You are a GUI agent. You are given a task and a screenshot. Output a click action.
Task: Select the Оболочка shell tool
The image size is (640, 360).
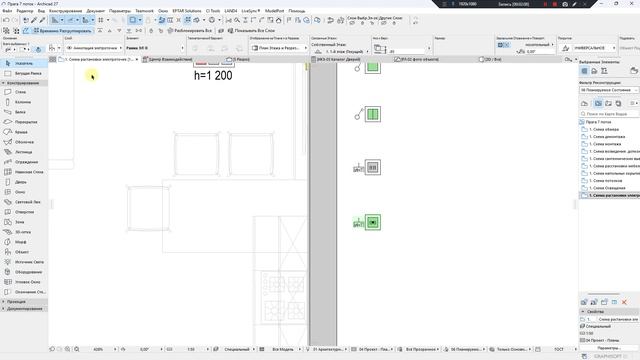(24, 142)
